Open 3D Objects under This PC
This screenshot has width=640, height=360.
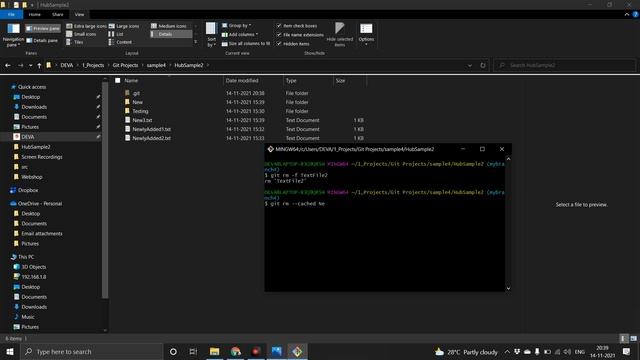click(33, 267)
